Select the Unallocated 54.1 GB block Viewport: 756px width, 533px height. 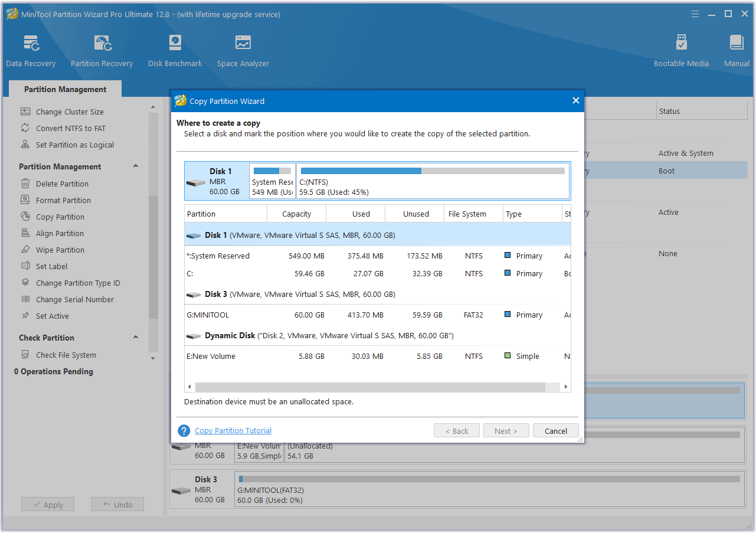tap(513, 446)
